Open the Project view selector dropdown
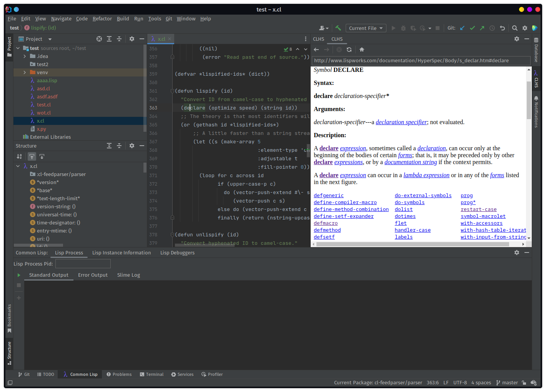 pos(50,39)
